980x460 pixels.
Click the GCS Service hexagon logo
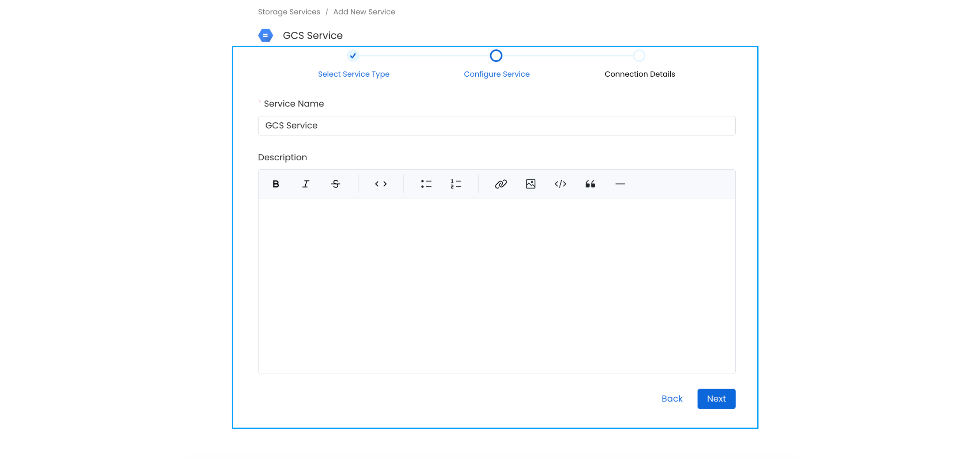(x=266, y=35)
